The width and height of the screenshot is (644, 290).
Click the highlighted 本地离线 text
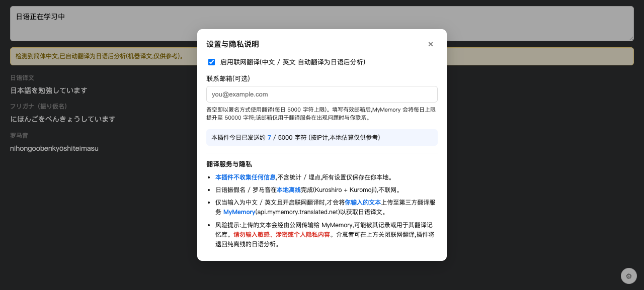(289, 190)
